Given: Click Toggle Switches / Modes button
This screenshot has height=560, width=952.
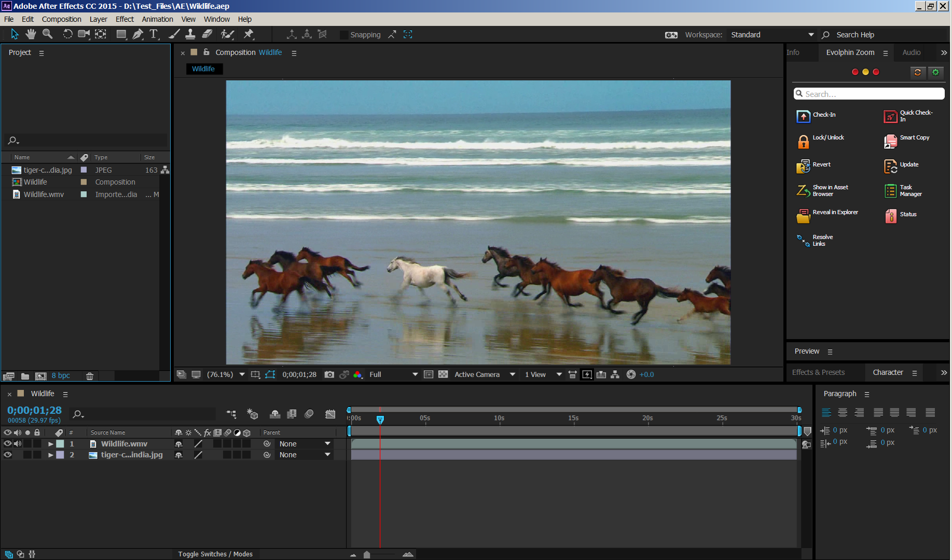Looking at the screenshot, I should (x=215, y=554).
